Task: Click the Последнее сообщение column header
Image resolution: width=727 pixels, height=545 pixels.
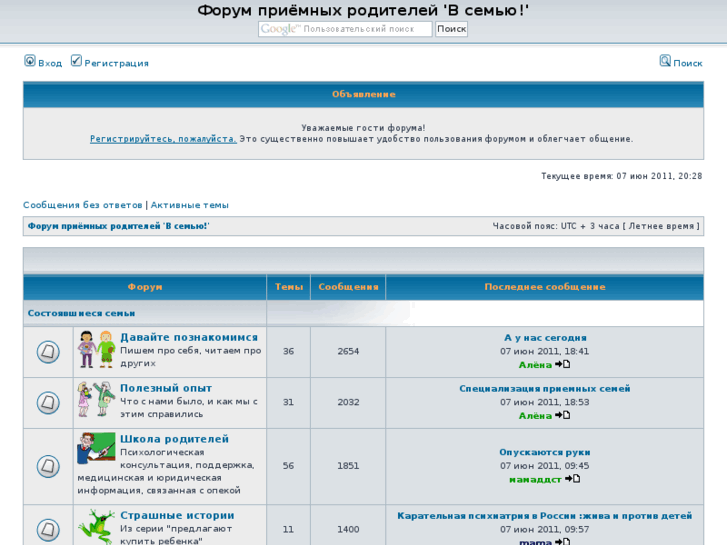Action: 545,287
